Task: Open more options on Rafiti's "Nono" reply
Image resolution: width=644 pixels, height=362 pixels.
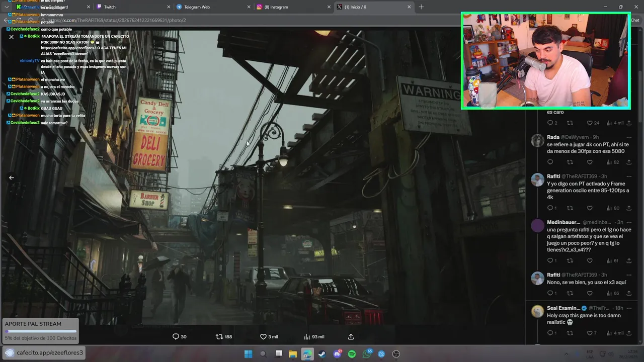Action: click(x=629, y=275)
